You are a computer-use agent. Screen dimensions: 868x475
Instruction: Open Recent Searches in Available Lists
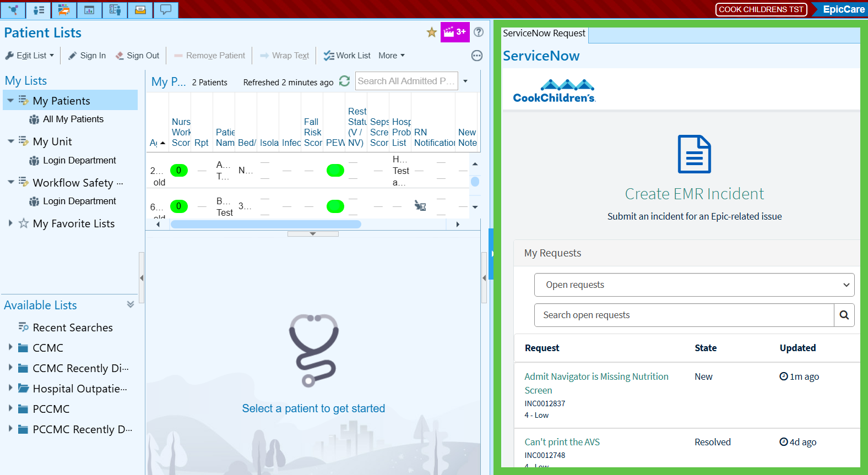(x=73, y=327)
